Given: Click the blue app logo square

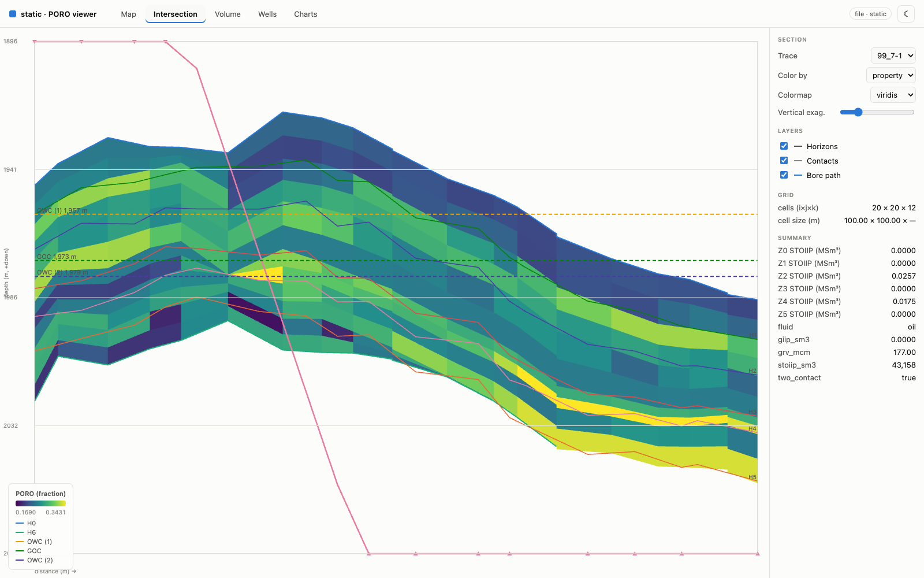Looking at the screenshot, I should pos(13,14).
